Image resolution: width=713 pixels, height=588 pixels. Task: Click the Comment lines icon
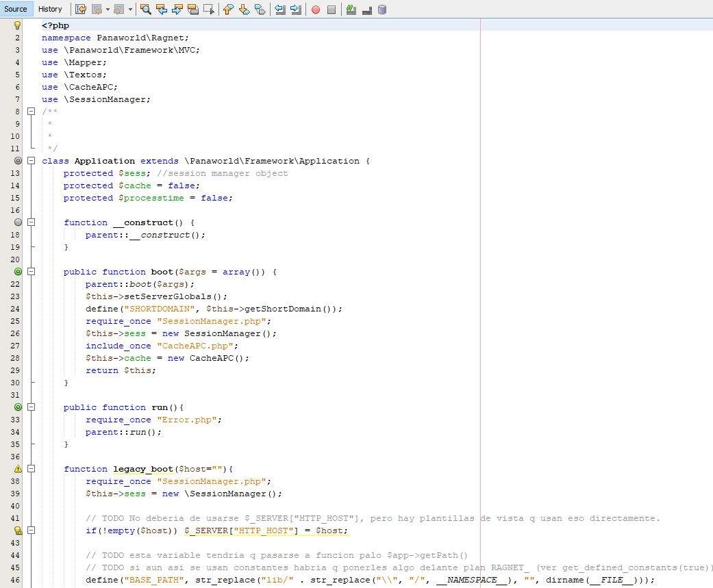(351, 9)
